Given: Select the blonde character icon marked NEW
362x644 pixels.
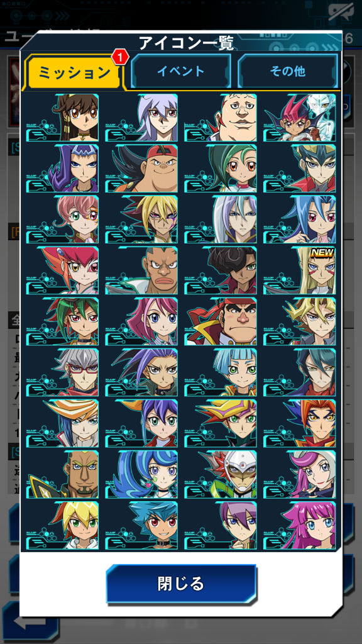Looking at the screenshot, I should point(299,270).
